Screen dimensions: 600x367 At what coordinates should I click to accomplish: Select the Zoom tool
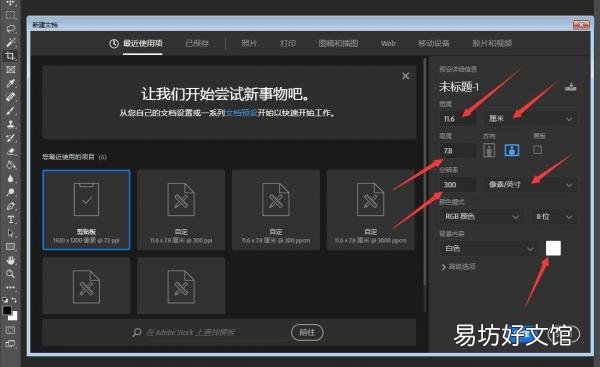coord(10,274)
